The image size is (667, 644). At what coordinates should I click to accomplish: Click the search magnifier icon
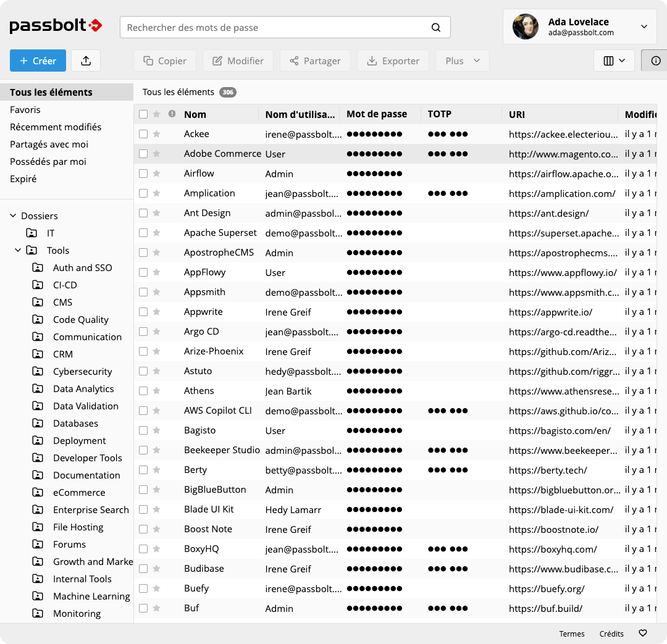pyautogui.click(x=435, y=28)
